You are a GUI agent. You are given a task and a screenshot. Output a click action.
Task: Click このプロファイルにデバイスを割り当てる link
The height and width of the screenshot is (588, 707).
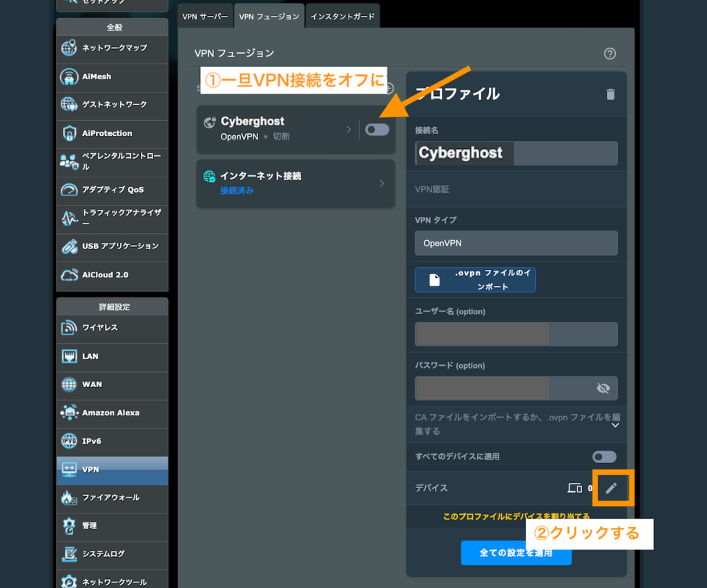point(516,515)
